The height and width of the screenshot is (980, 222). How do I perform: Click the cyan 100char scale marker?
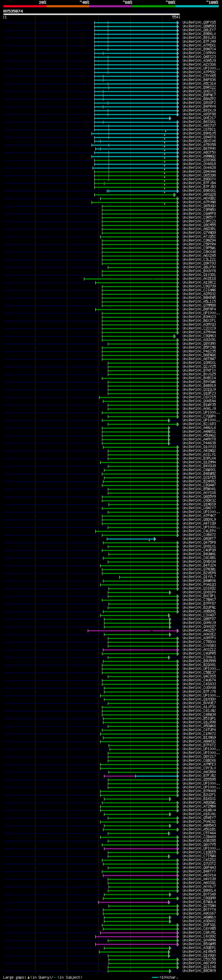pyautogui.click(x=155, y=977)
